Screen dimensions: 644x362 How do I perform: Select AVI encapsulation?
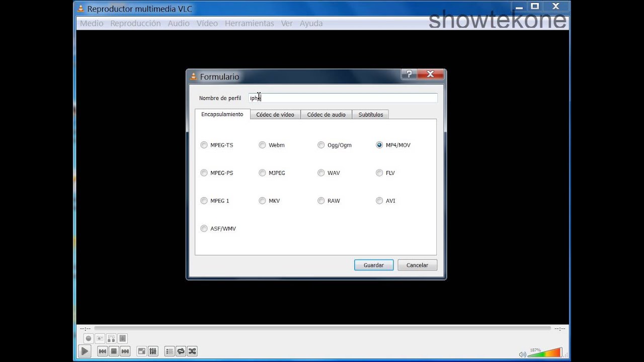(386, 201)
